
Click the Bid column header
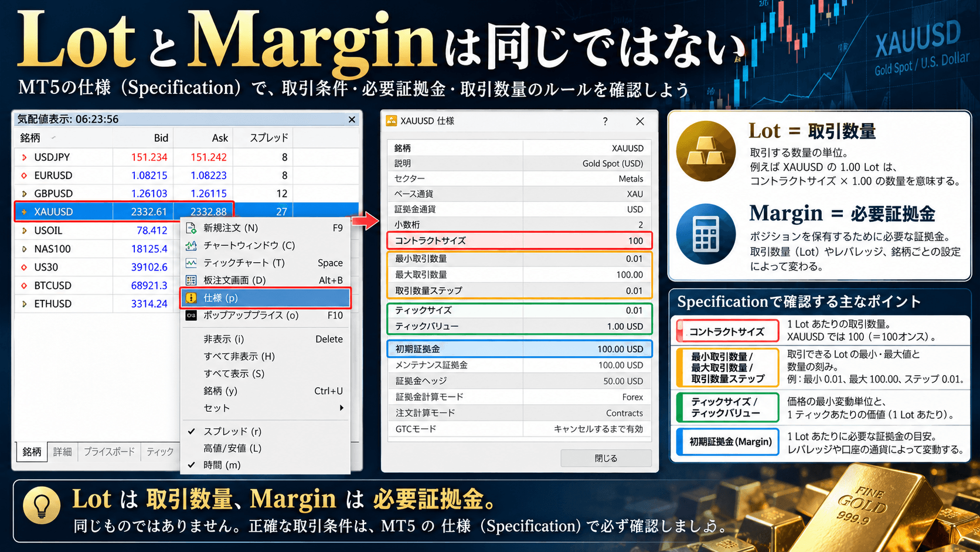[143, 138]
